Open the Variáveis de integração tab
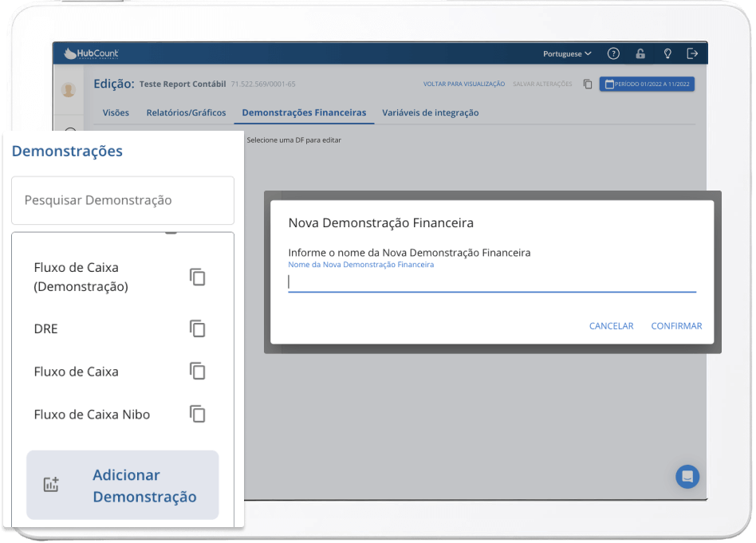This screenshot has height=543, width=756. coord(431,113)
